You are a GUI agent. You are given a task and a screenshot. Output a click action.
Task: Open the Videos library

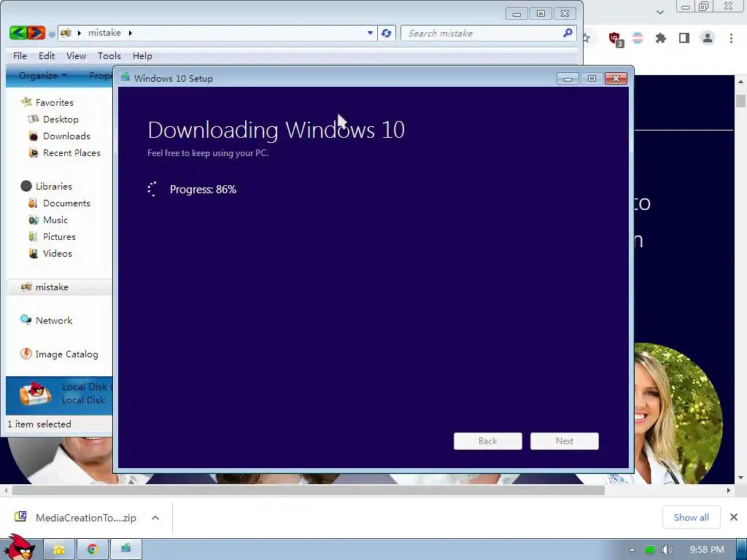pyautogui.click(x=57, y=253)
